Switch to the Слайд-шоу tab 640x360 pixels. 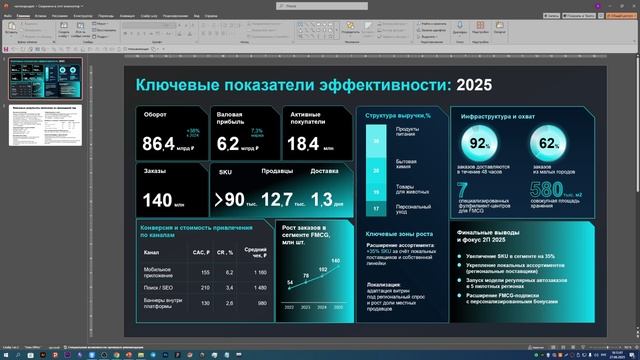tap(149, 16)
